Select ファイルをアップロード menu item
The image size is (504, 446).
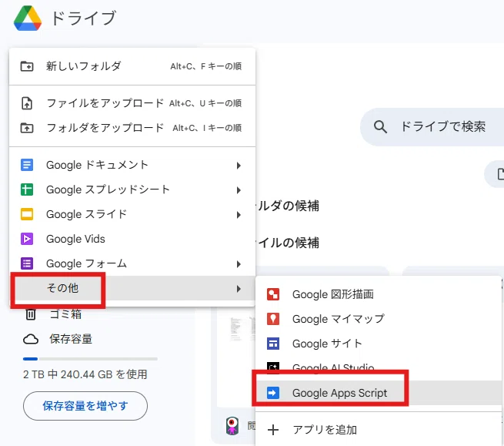pos(132,103)
